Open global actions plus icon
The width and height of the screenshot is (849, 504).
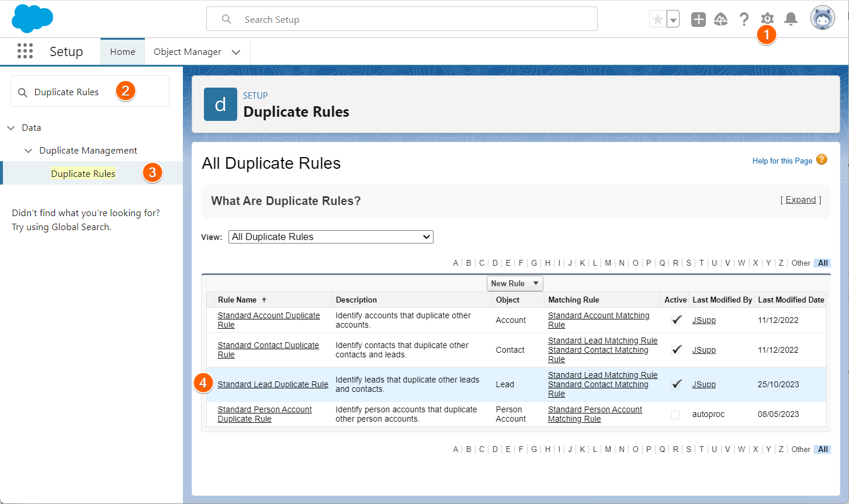point(698,19)
